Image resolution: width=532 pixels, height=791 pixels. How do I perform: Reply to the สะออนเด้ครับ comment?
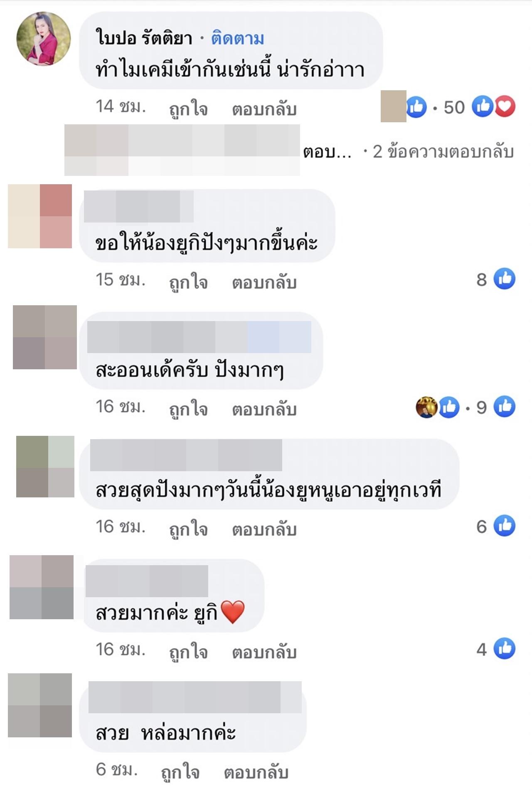(264, 409)
